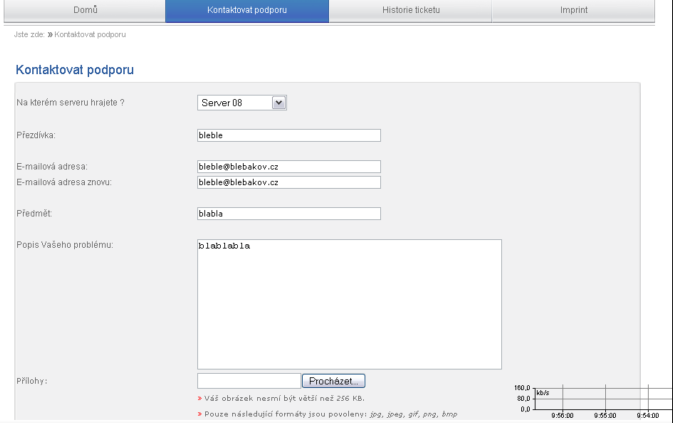Open the Domů tab
Screen dimensions: 673x423
pyautogui.click(x=86, y=10)
